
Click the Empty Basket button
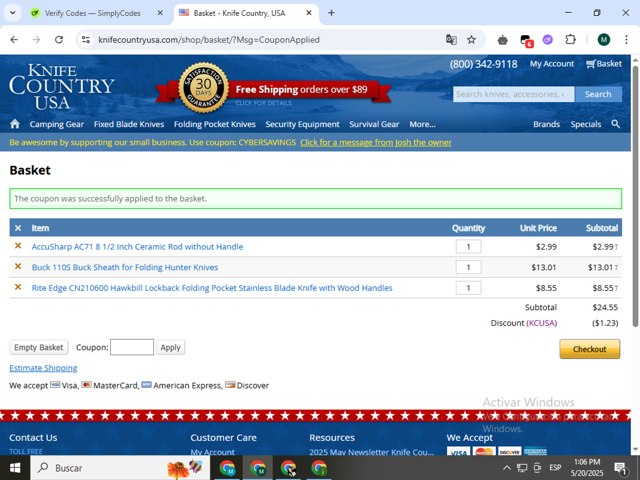pos(39,347)
